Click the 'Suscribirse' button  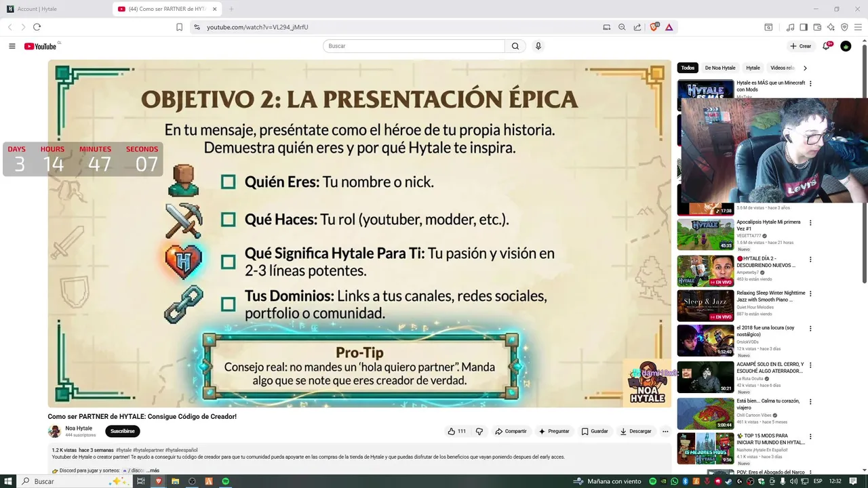tap(123, 431)
